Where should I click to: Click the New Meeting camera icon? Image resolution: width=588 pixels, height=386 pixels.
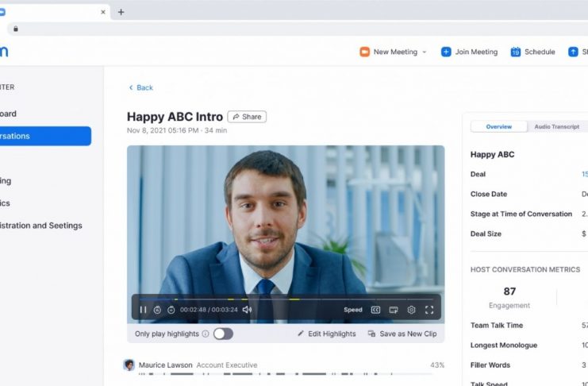point(364,52)
